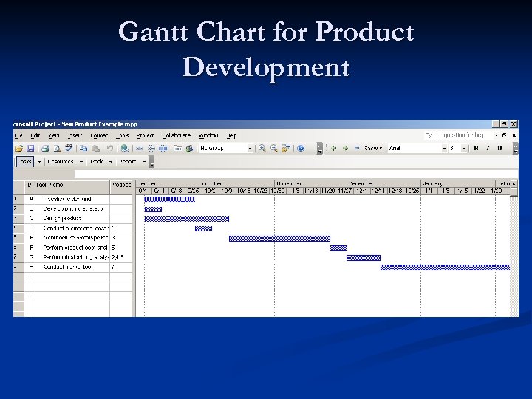This screenshot has height=399, width=532.
Task: Click the Task Name column header
Action: 72,187
